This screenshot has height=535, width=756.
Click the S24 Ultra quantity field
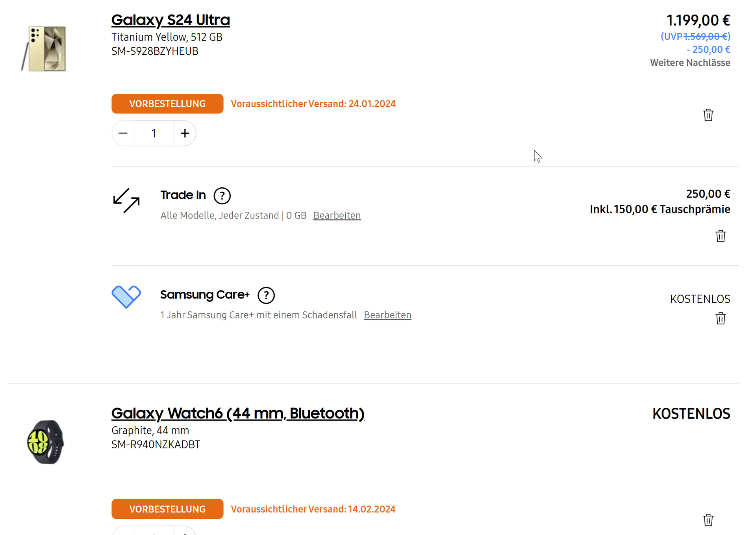click(154, 133)
